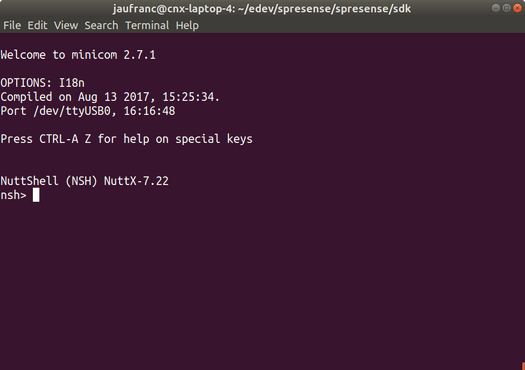The height and width of the screenshot is (370, 525).
Task: Click the NuttShell (NSH) banner text
Action: [x=49, y=181]
